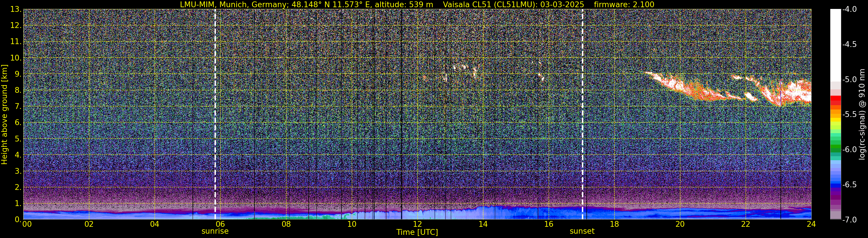Viewport: 868px width, 238px height.
Task: Click the '20' time axis tick label
Action: coord(680,224)
